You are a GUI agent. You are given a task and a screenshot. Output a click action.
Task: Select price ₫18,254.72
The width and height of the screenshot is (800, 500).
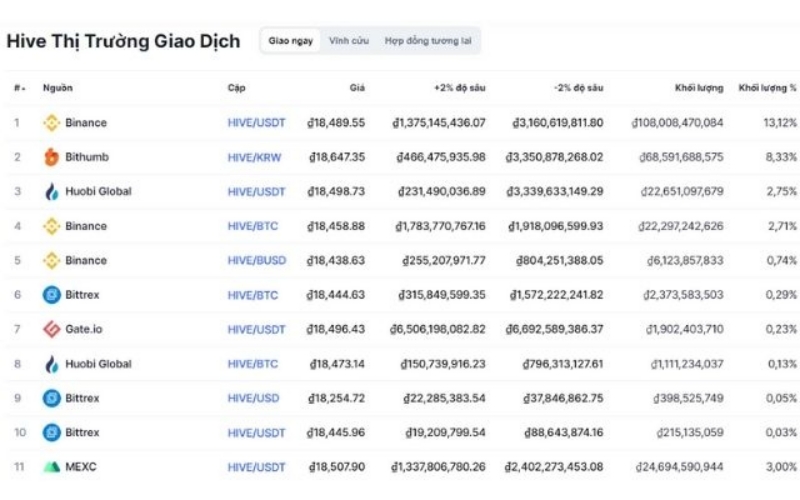337,398
